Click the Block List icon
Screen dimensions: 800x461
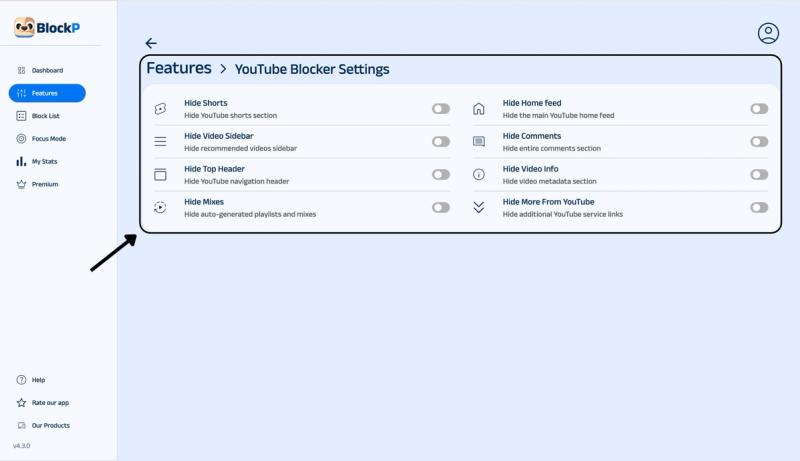point(21,116)
